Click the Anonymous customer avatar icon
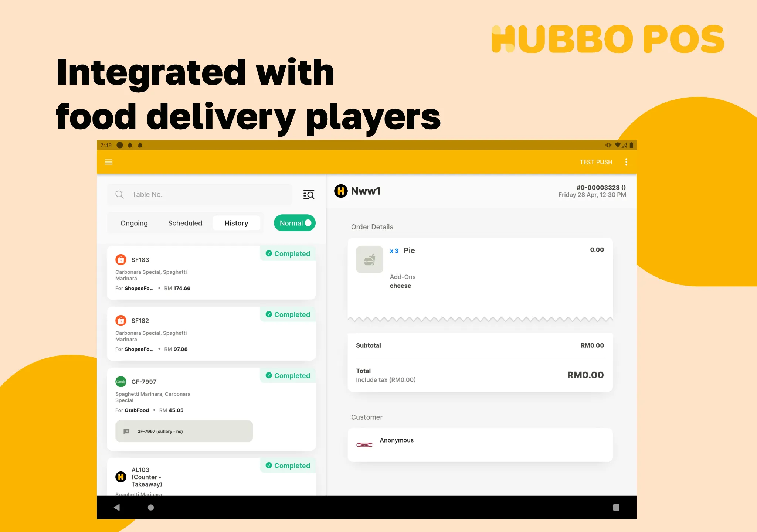 click(363, 441)
